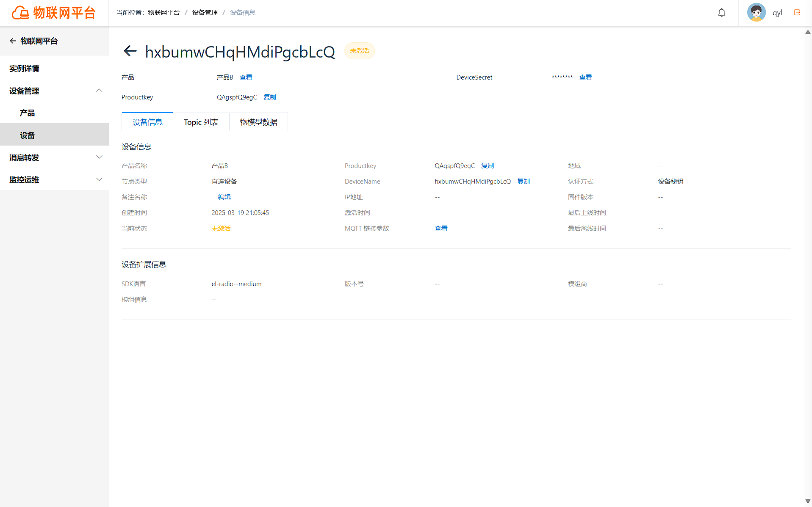
Task: Switch to the Topic 列表 tab
Action: [x=201, y=122]
